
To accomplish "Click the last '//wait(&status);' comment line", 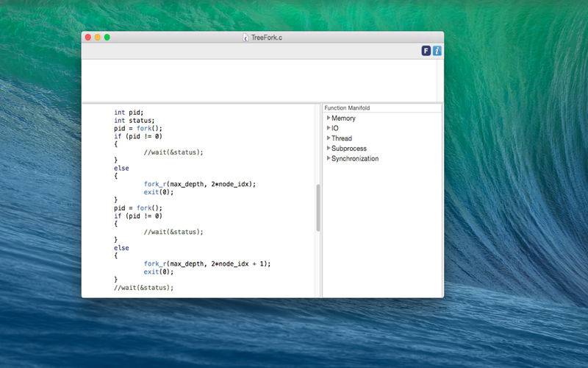I will [x=144, y=288].
